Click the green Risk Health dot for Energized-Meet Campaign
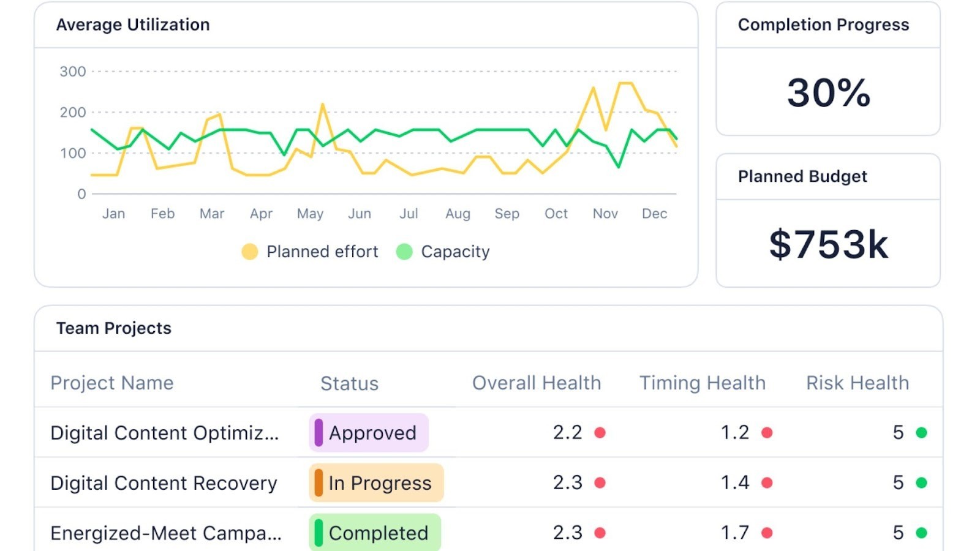The image size is (980, 551). click(x=921, y=532)
